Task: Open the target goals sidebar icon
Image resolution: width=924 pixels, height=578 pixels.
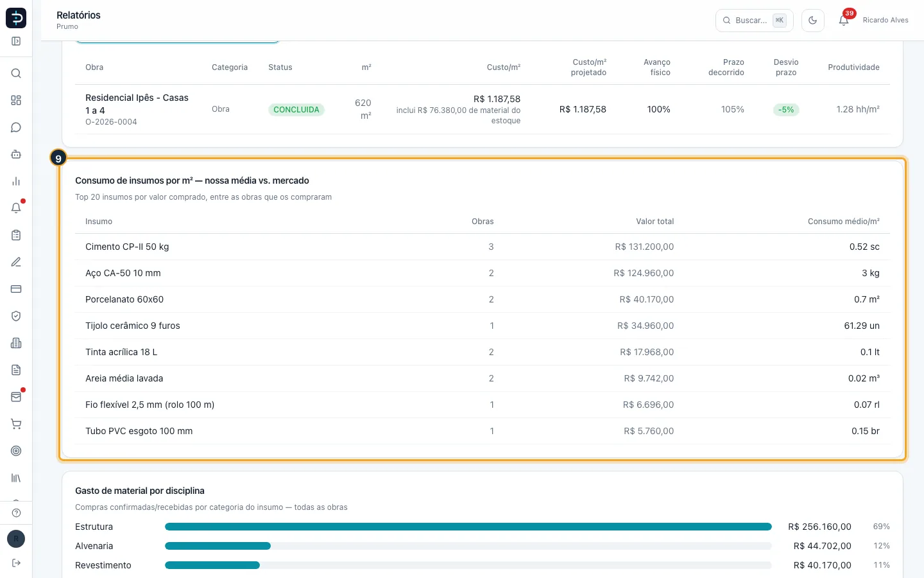Action: coord(16,451)
